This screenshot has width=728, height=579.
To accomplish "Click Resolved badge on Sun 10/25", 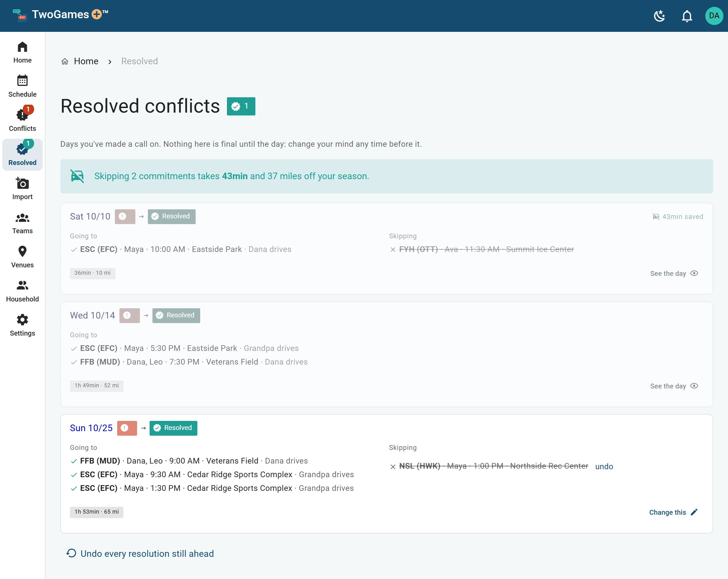I will pos(173,428).
